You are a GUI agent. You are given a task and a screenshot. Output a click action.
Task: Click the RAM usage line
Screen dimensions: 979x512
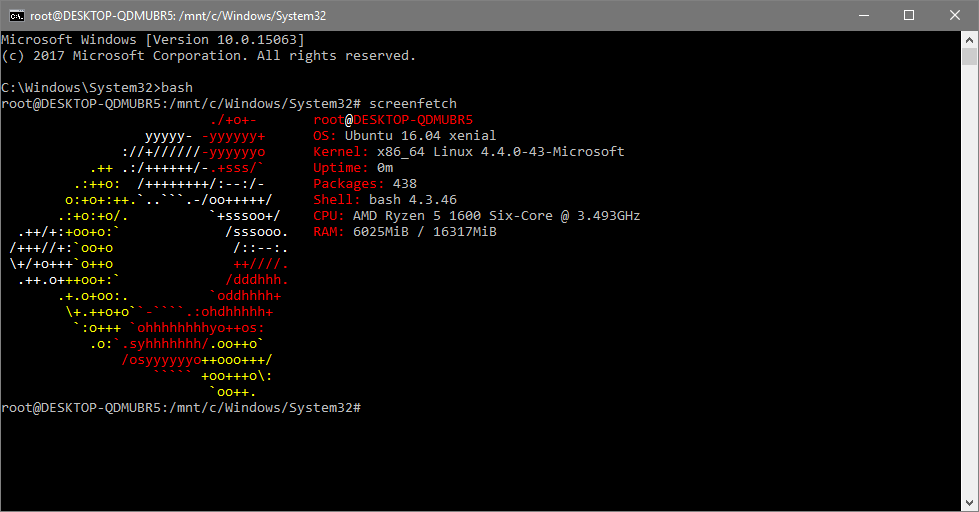[405, 232]
